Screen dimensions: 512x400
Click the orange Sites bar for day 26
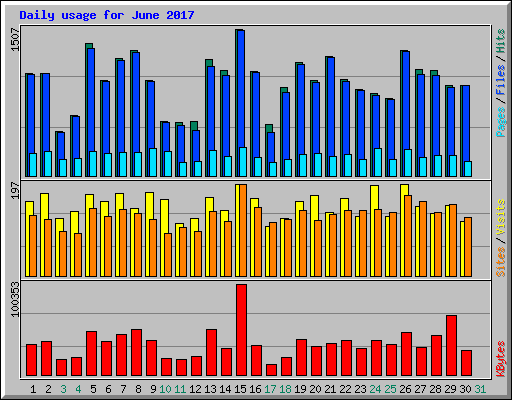[408, 236]
